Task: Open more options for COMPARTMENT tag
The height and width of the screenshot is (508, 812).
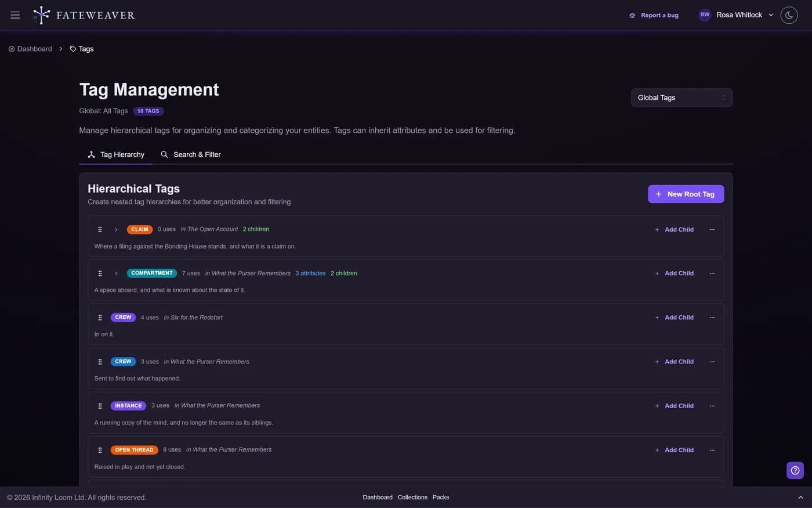Action: [712, 273]
